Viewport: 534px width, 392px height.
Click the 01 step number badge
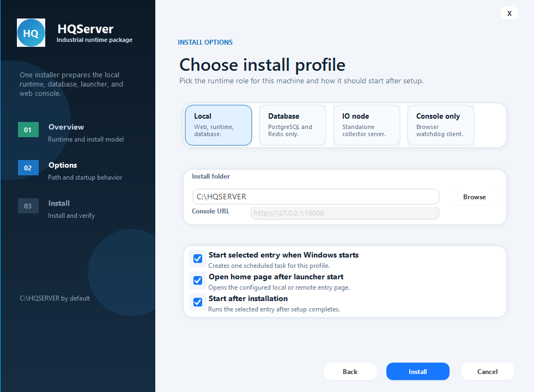click(x=28, y=130)
